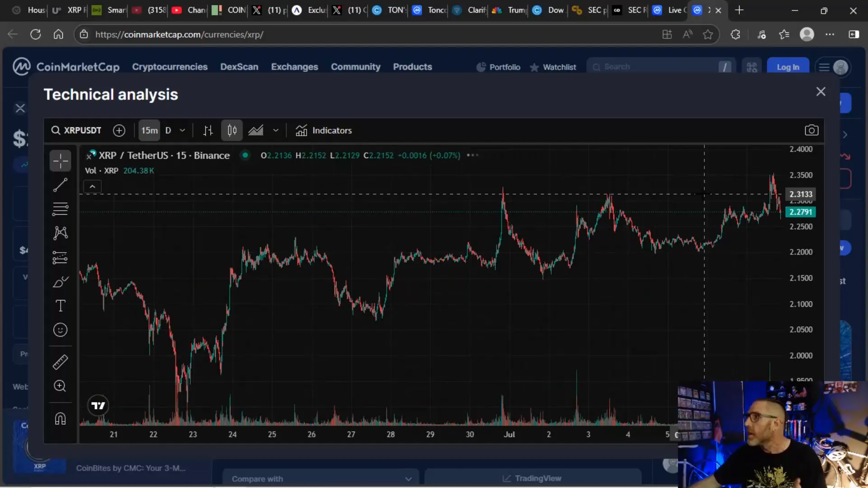Open the Community menu
Viewport: 868px width, 488px height.
[356, 67]
